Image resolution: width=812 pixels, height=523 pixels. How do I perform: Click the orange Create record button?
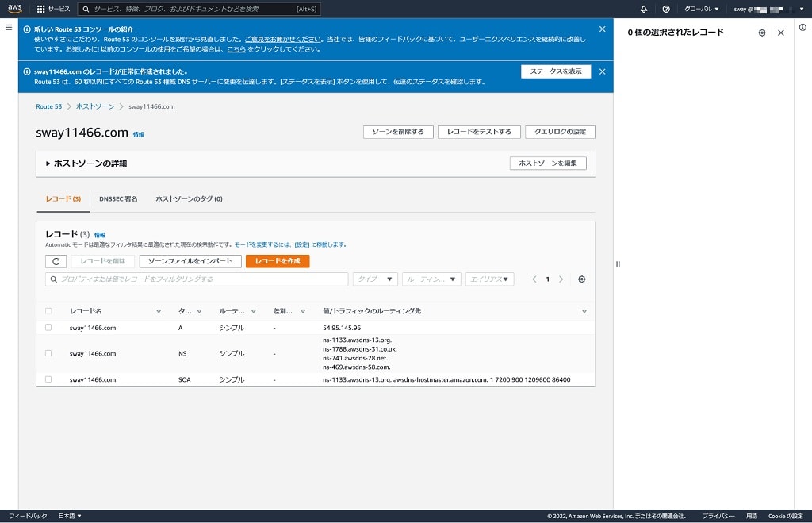(x=278, y=261)
